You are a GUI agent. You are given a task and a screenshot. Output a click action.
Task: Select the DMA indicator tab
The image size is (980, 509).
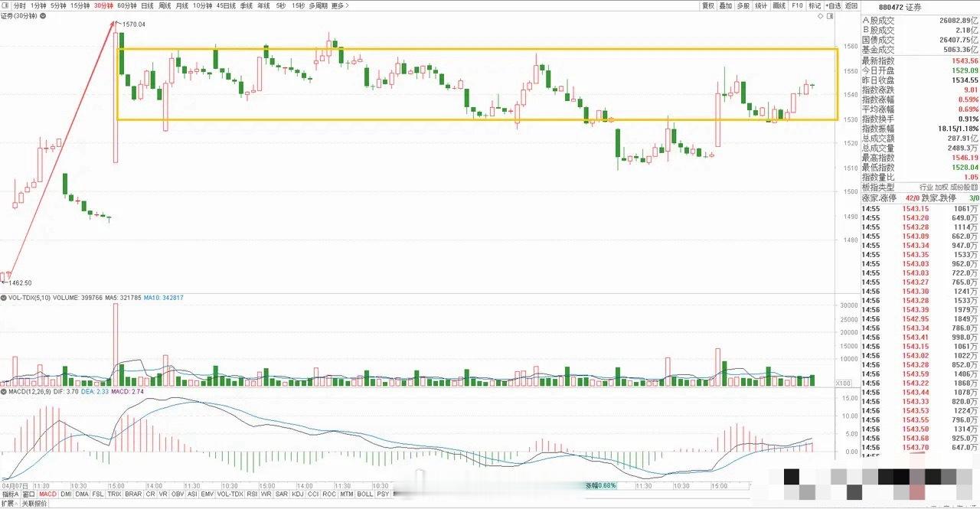click(x=82, y=494)
